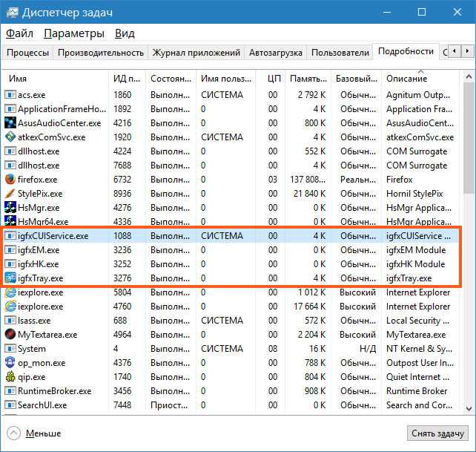Select the RuntimeBroker.exe process name
476x452 pixels.
pyautogui.click(x=54, y=390)
